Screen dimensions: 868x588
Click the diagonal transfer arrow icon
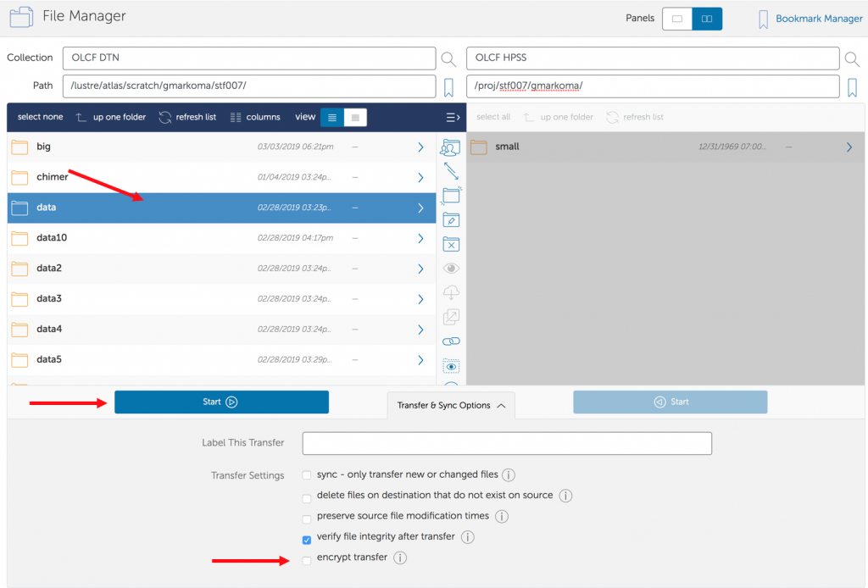point(451,171)
